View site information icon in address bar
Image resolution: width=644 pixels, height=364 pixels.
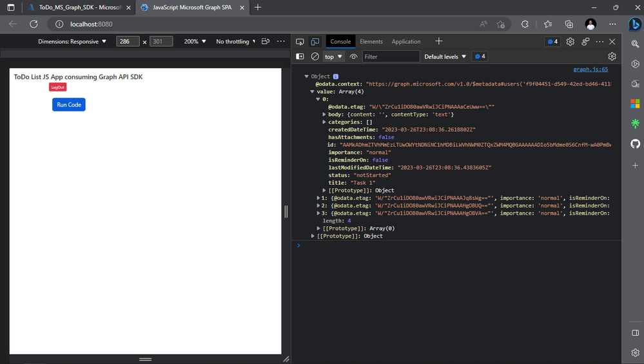coord(59,24)
